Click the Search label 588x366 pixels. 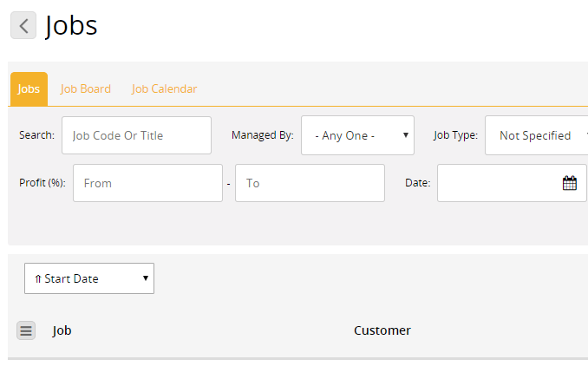36,135
